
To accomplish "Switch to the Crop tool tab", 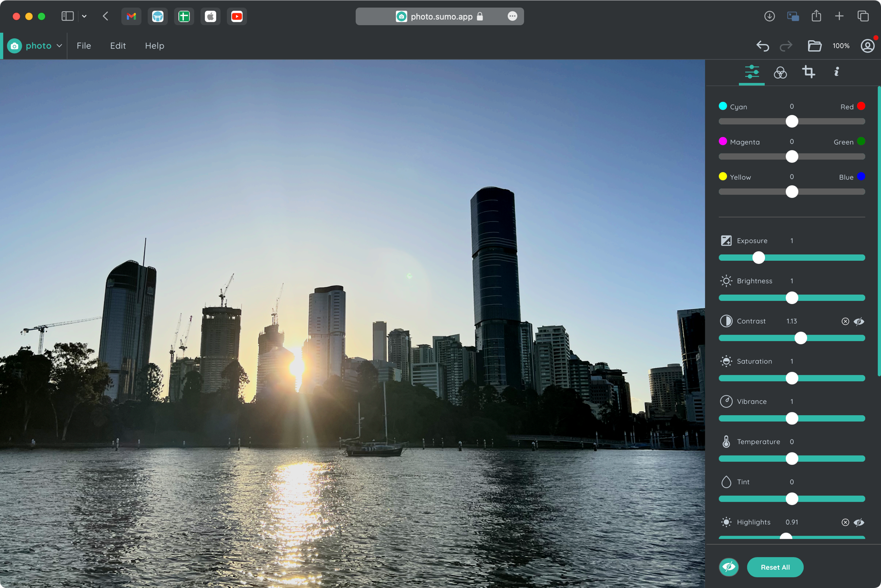I will click(808, 72).
